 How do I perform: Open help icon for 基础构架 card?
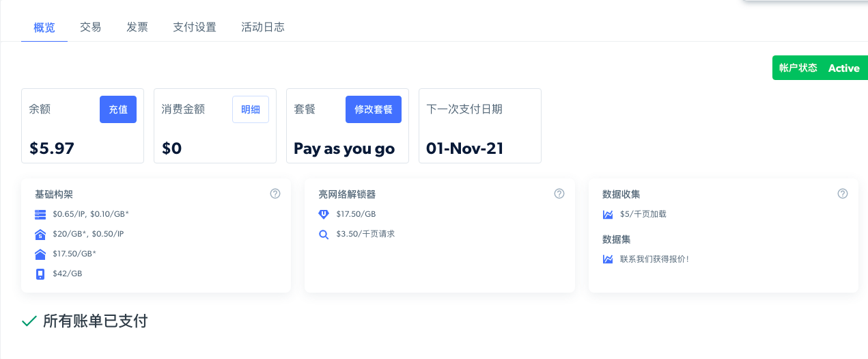(275, 194)
